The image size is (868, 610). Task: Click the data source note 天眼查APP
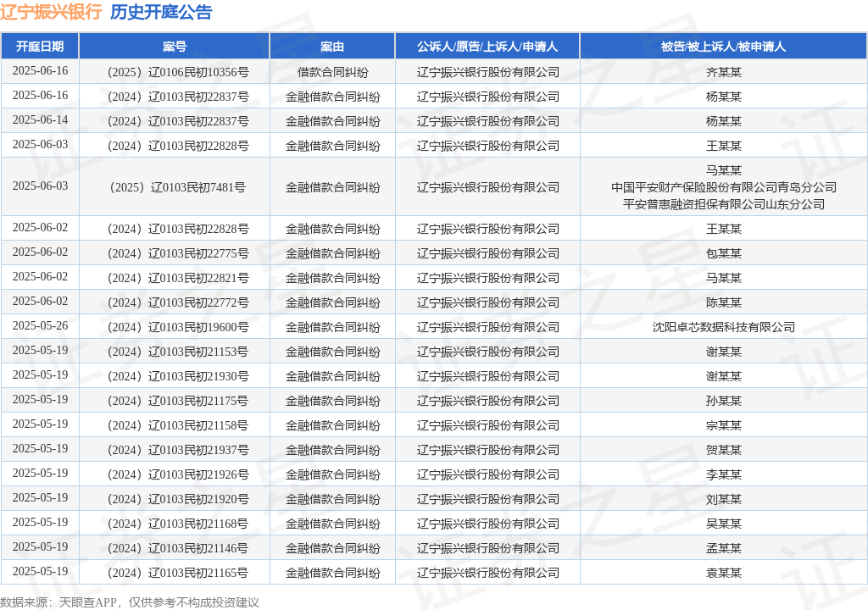[87, 602]
